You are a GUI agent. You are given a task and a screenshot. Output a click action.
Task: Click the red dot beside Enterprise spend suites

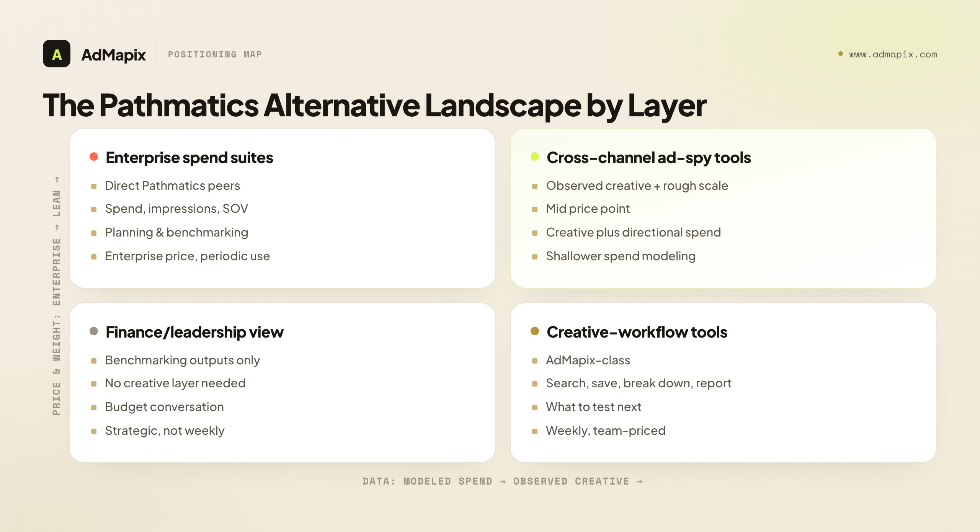coord(94,157)
